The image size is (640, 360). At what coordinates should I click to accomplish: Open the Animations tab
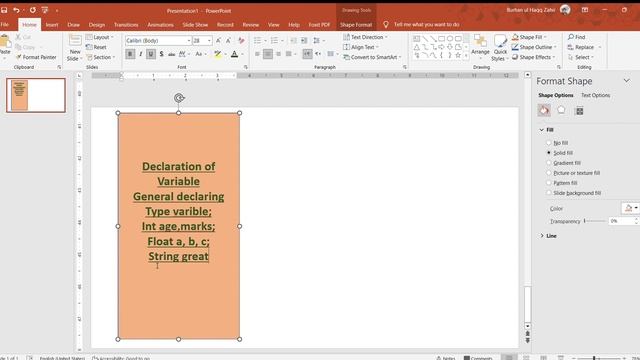coord(160,25)
